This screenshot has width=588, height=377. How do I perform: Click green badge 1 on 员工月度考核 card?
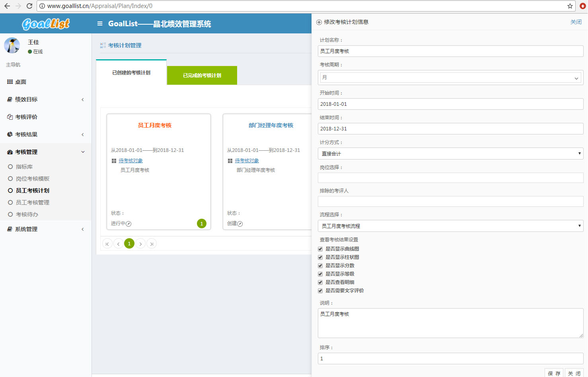coord(202,223)
